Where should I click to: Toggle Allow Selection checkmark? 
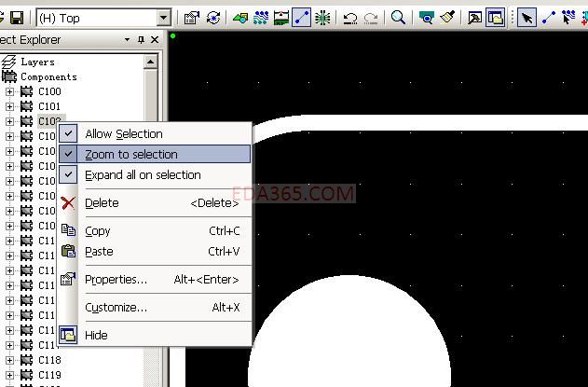click(x=68, y=133)
